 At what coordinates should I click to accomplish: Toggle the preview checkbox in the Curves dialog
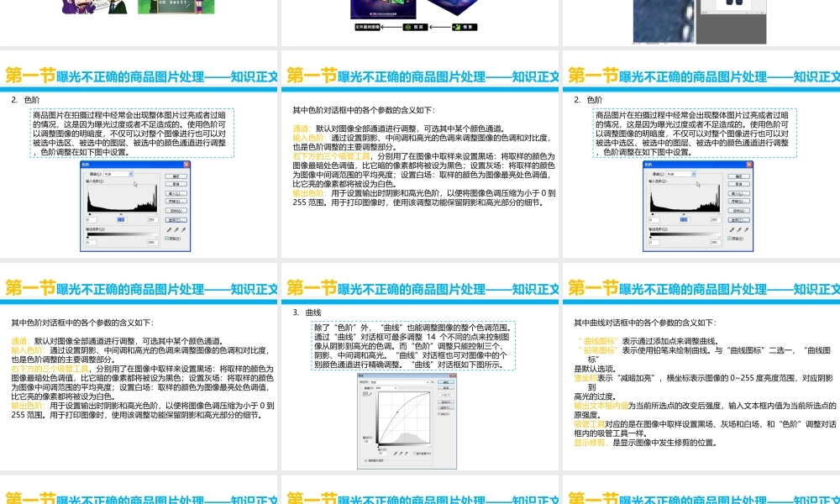[438, 414]
